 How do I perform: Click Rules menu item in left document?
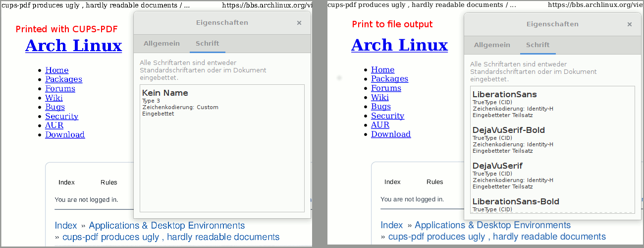[109, 183]
